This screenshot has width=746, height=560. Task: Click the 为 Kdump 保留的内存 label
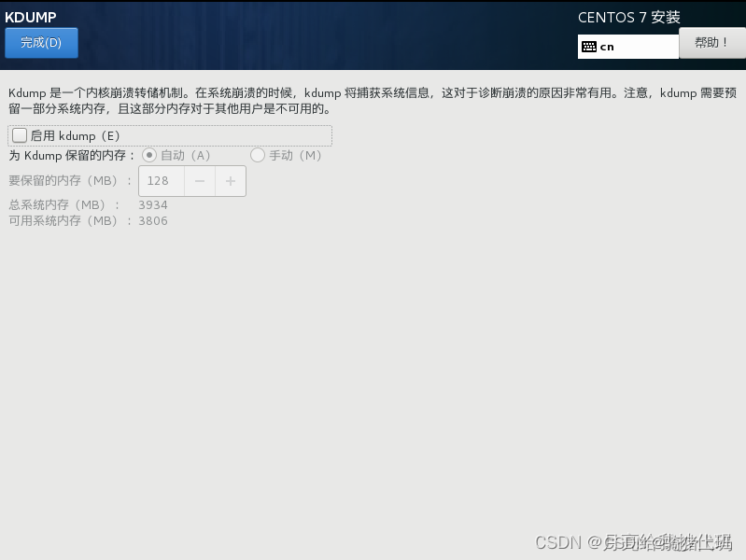72,155
